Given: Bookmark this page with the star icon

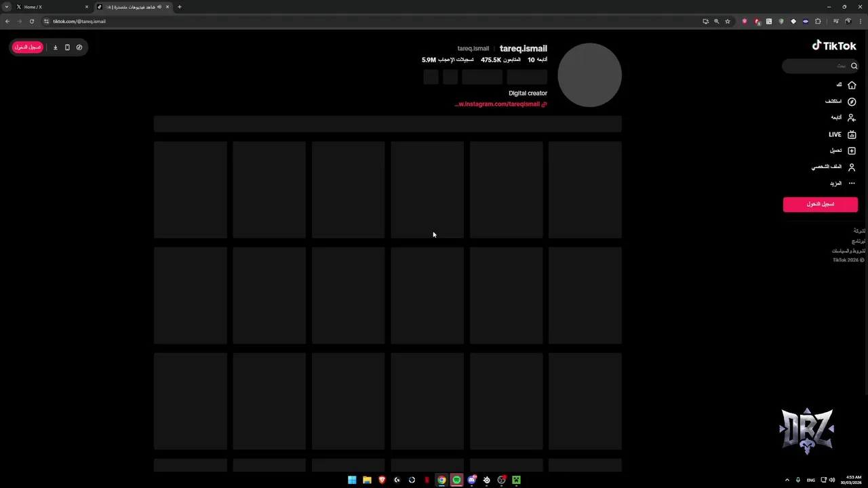Looking at the screenshot, I should pos(728,21).
